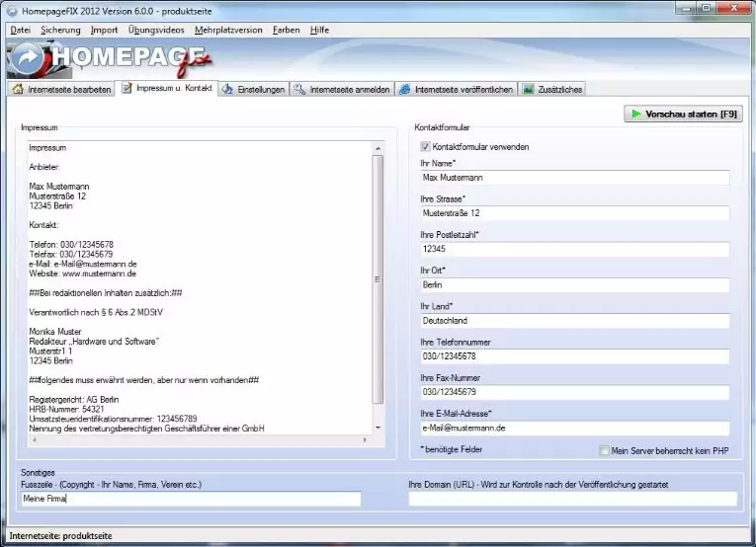Open the Import menu
Viewport: 756px width, 547px height.
click(104, 30)
